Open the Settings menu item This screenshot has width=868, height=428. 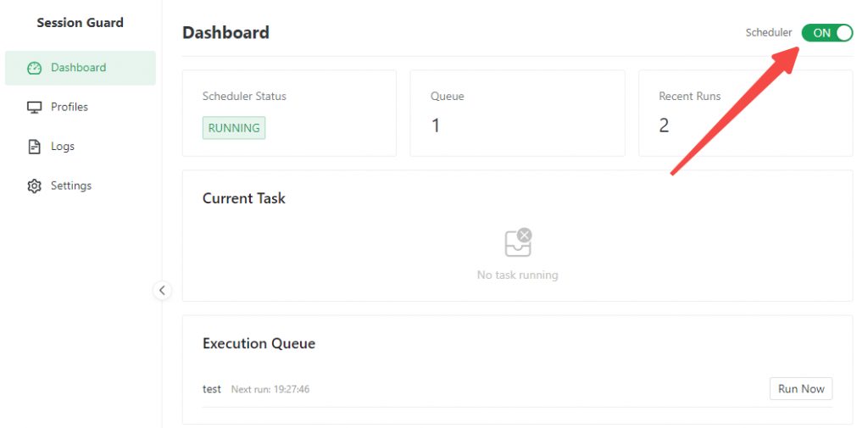click(x=71, y=186)
